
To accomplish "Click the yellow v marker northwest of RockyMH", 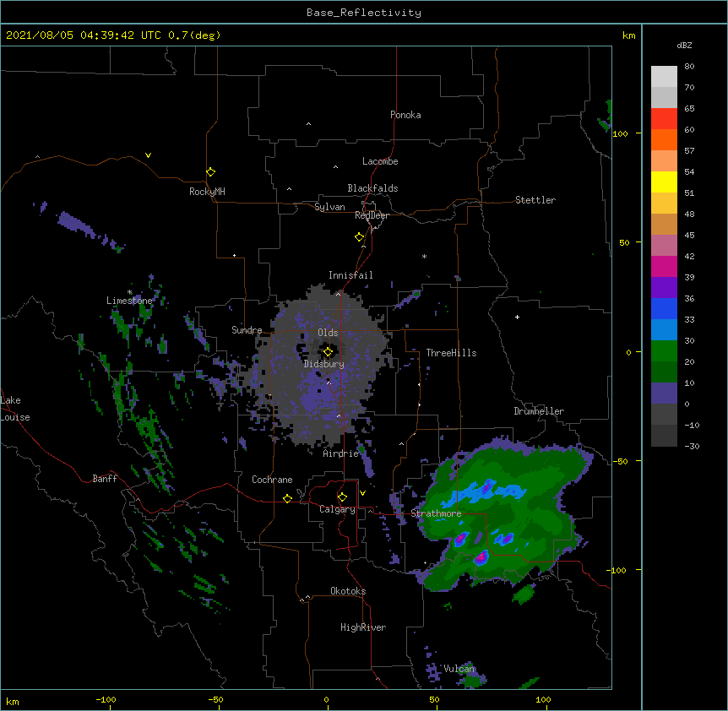I will coord(148,155).
